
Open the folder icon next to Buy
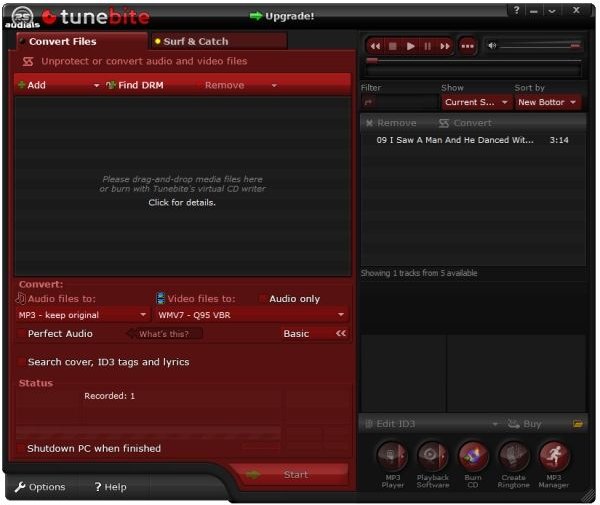tap(577, 424)
